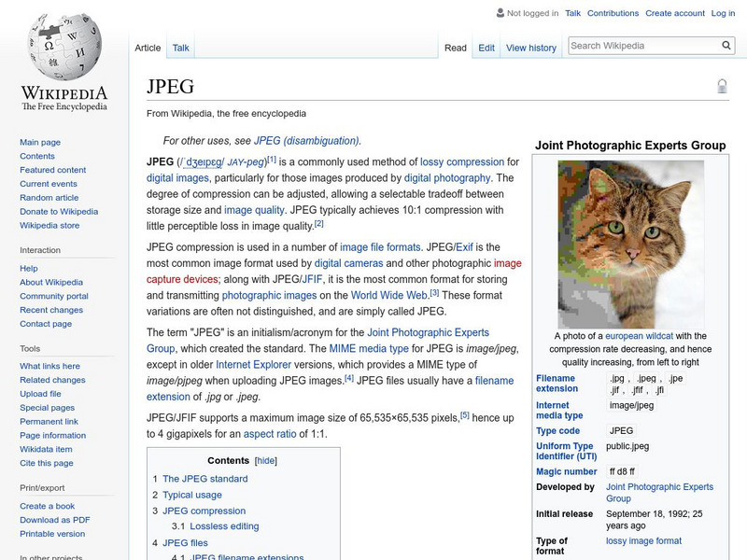
Task: Open the European wildcat JPEG image
Action: 630,245
